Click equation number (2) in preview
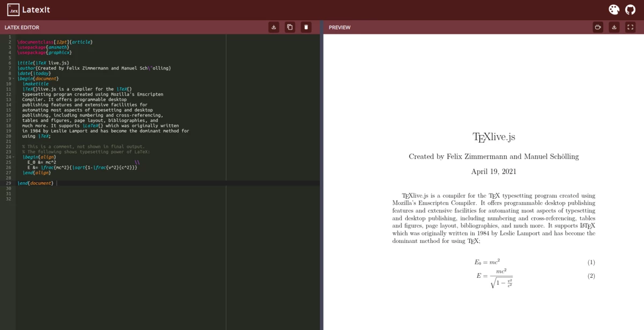This screenshot has height=330, width=644. pyautogui.click(x=591, y=276)
